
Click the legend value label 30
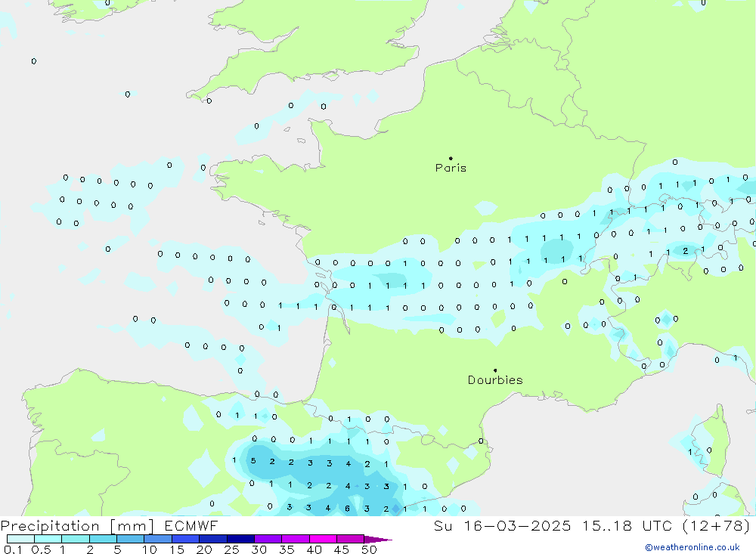pos(259,549)
